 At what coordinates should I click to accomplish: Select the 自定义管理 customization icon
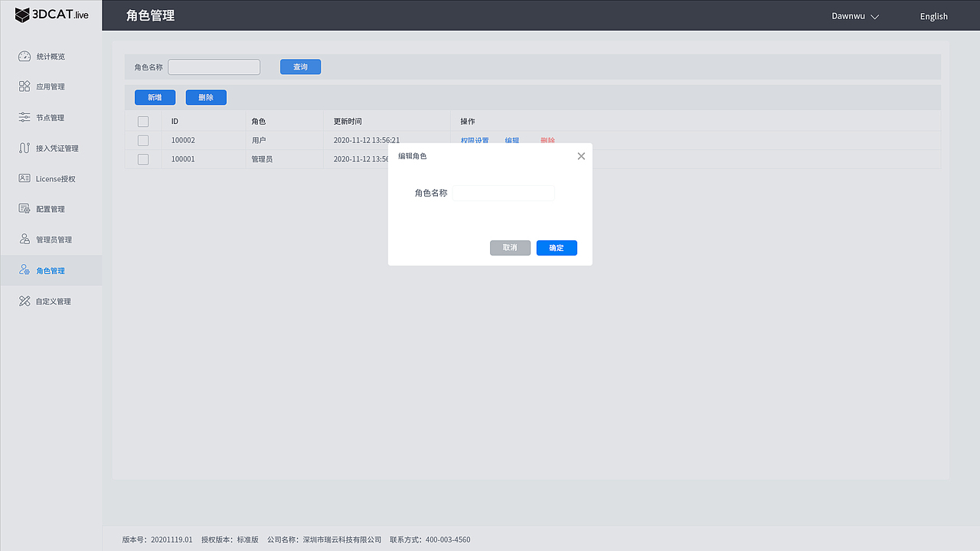tap(25, 300)
